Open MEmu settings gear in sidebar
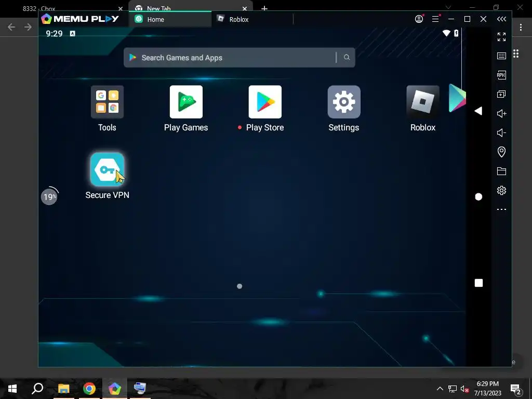The height and width of the screenshot is (399, 532). (501, 190)
